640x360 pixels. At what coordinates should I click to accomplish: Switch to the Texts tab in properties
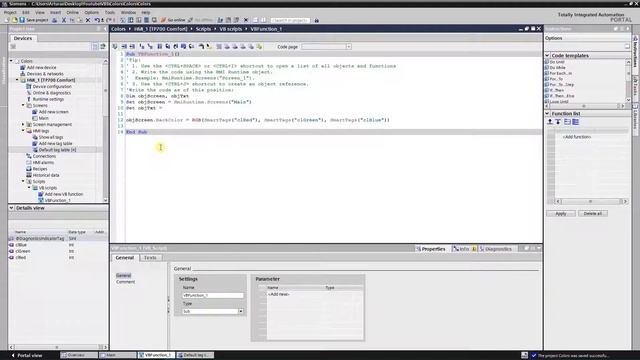[150, 258]
